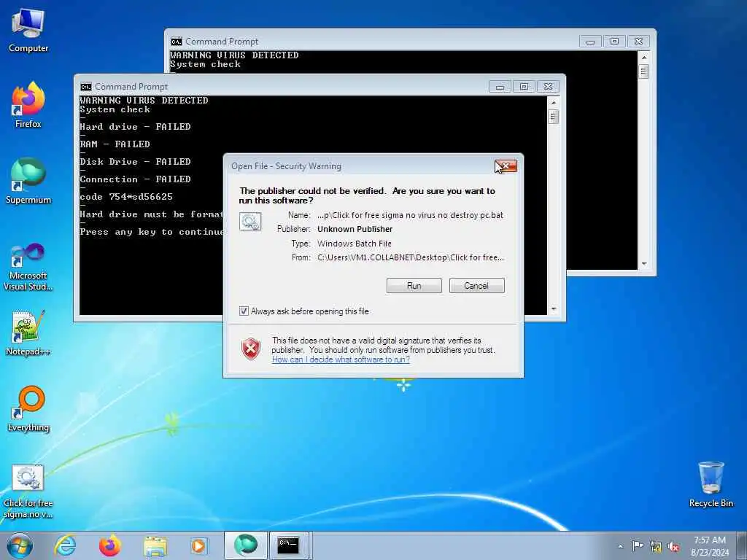The image size is (747, 560).
Task: Launch Notepad++ from the desktop
Action: 28,333
